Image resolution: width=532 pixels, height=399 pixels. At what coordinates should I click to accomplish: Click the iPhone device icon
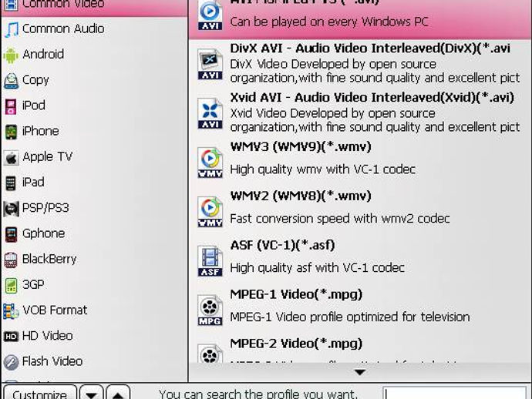12,132
